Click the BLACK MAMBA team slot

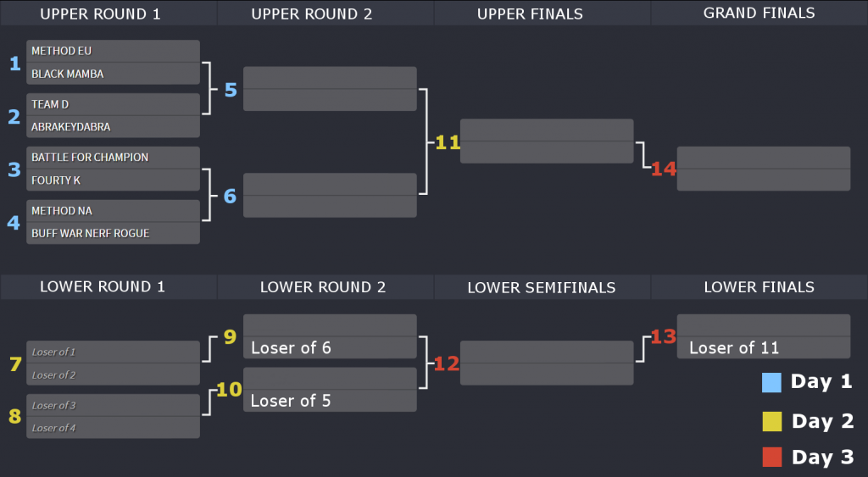click(113, 74)
